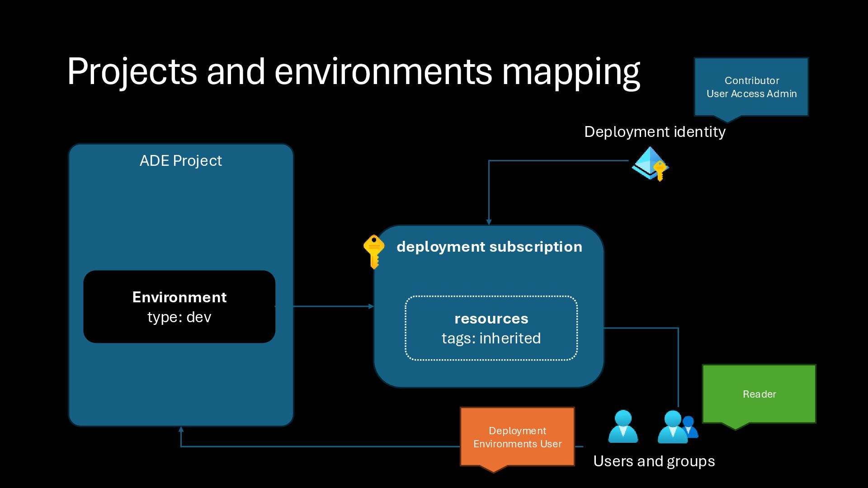The width and height of the screenshot is (868, 488).
Task: Click the yellow key icon on subscription
Action: [374, 251]
